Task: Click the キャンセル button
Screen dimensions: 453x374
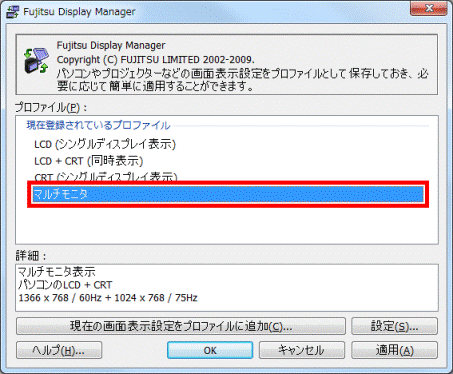Action: coord(302,350)
